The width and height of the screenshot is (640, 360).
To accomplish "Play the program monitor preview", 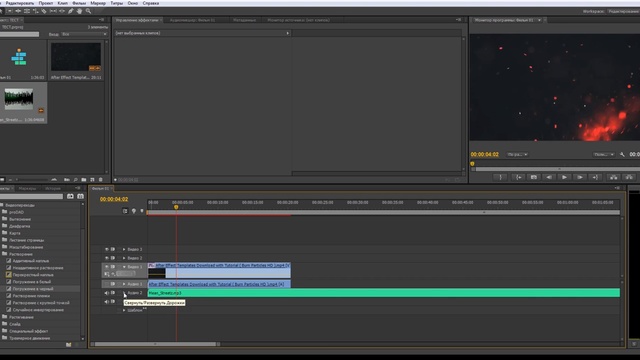I will click(564, 177).
